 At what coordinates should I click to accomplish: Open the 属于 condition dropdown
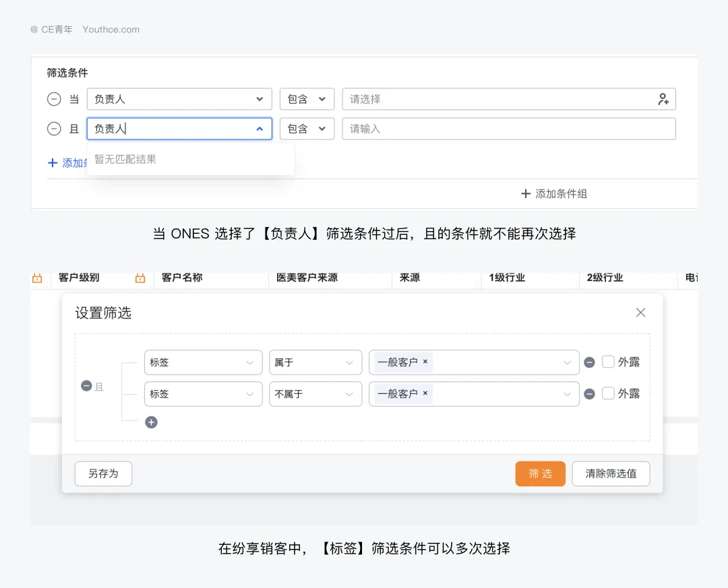[315, 362]
